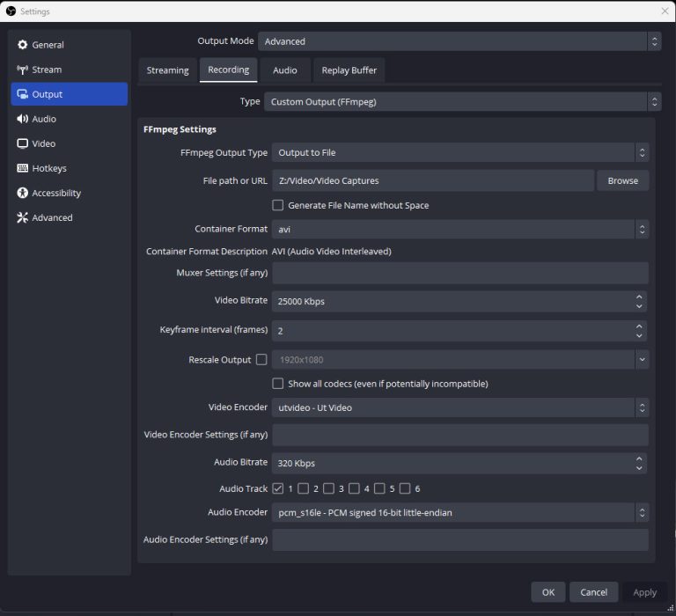Toggle the Rescale Output checkbox
The height and width of the screenshot is (616, 676).
(x=261, y=359)
